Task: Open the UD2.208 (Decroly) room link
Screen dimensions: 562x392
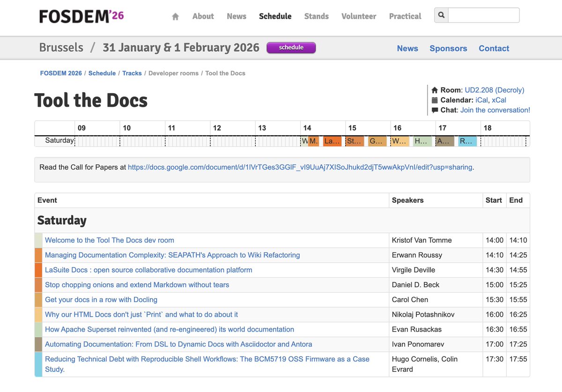Action: pyautogui.click(x=495, y=90)
